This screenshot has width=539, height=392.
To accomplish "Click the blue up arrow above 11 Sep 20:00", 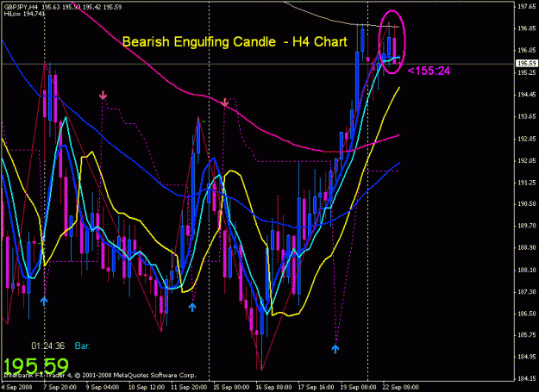I will 192,307.
